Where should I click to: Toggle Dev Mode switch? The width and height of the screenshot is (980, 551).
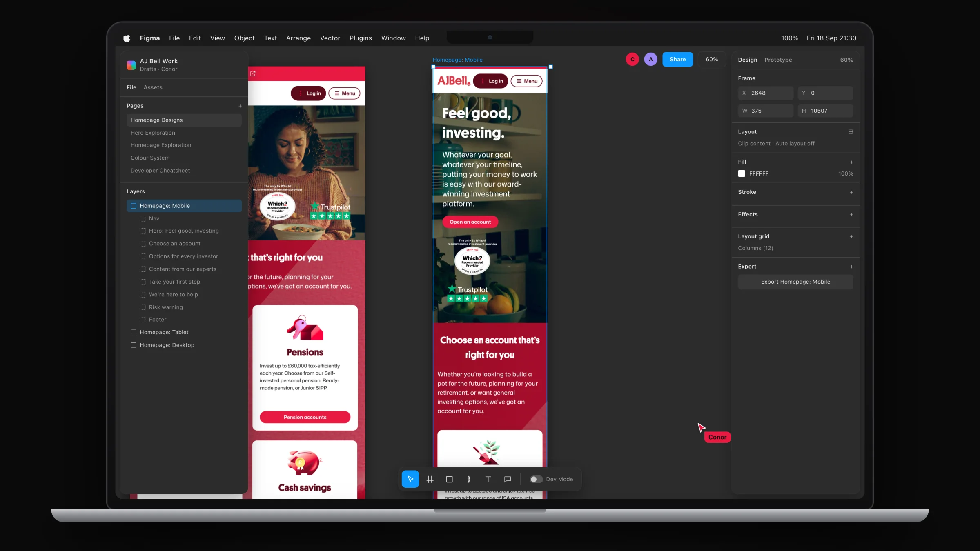536,479
